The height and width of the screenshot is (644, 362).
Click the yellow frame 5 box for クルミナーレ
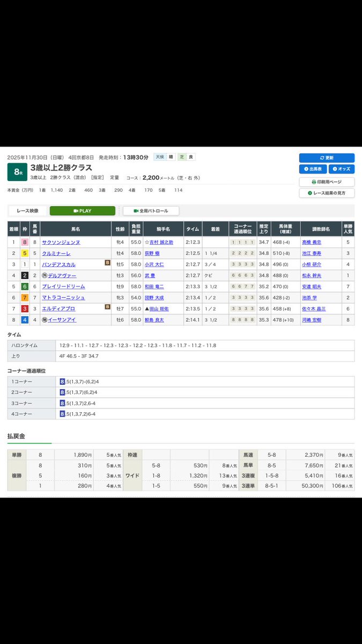[x=25, y=253]
